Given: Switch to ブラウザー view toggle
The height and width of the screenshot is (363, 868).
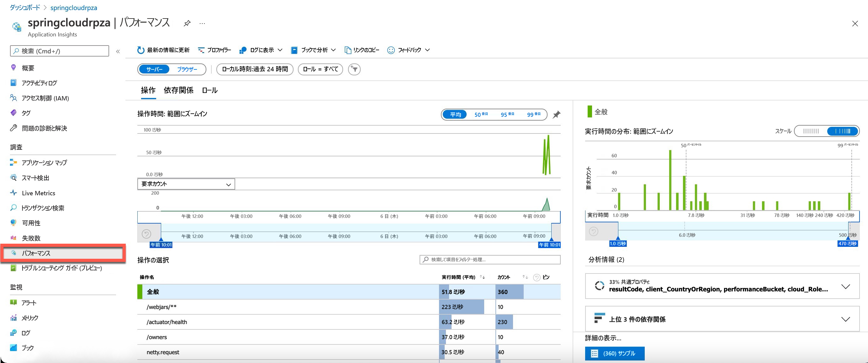Looking at the screenshot, I should (x=187, y=69).
